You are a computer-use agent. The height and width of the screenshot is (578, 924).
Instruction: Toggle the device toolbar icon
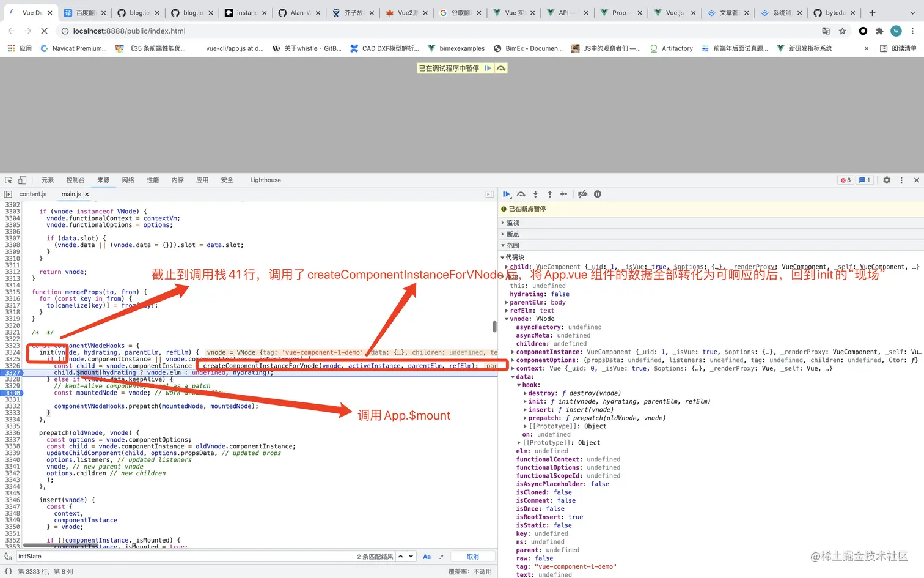coord(22,180)
